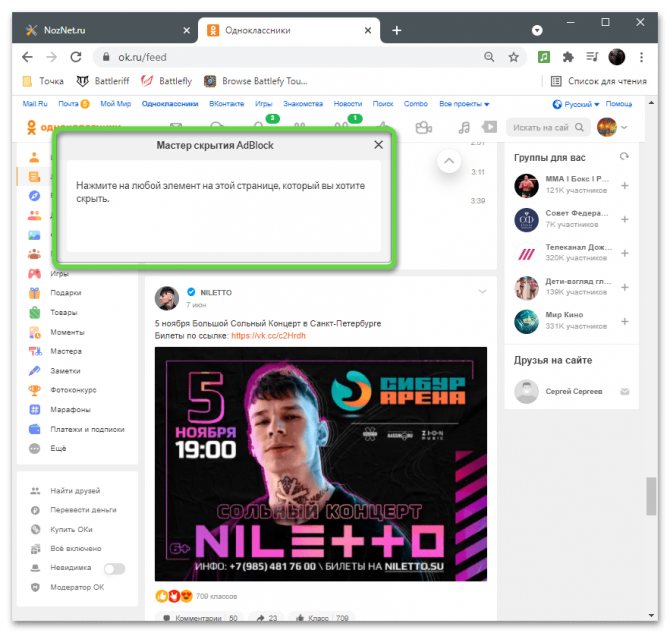Join the Совет Федерации group with plus
The width and height of the screenshot is (670, 633).
click(625, 219)
